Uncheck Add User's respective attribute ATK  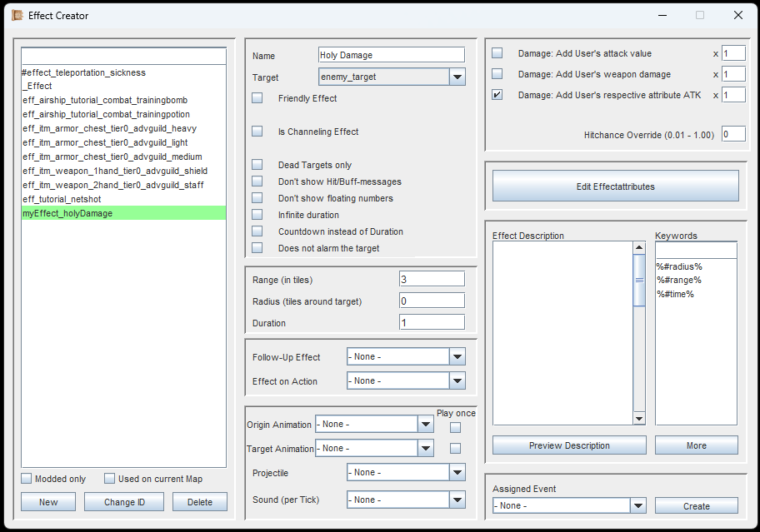tap(497, 95)
